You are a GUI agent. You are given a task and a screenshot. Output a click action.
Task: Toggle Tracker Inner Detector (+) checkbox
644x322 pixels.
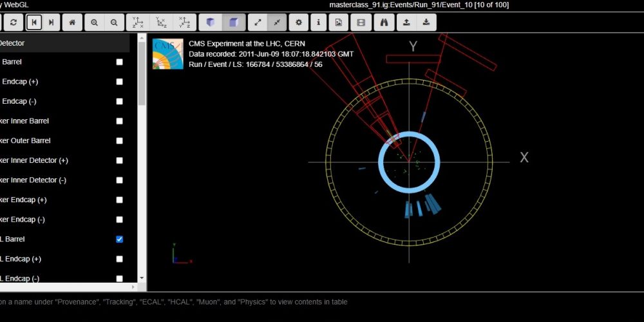pos(119,160)
